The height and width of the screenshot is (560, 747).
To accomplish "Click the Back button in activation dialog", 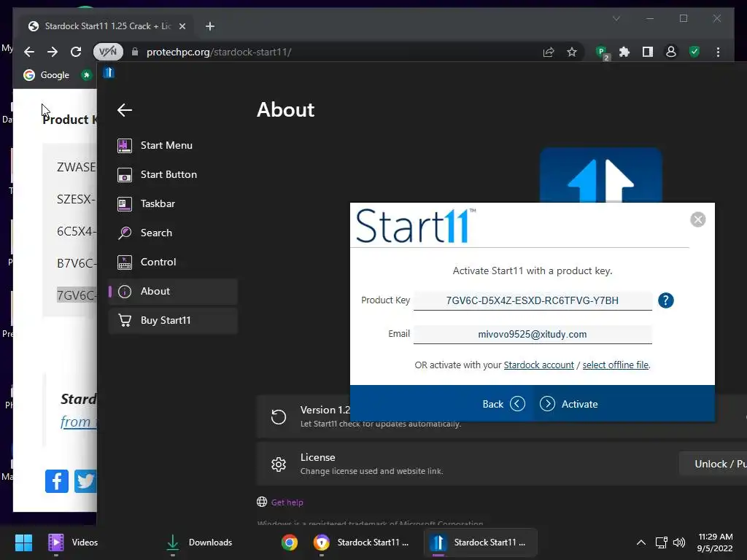I will (x=503, y=404).
